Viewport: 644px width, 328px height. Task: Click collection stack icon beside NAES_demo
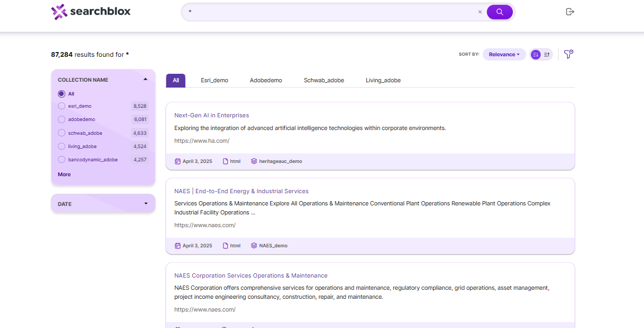[x=254, y=246]
